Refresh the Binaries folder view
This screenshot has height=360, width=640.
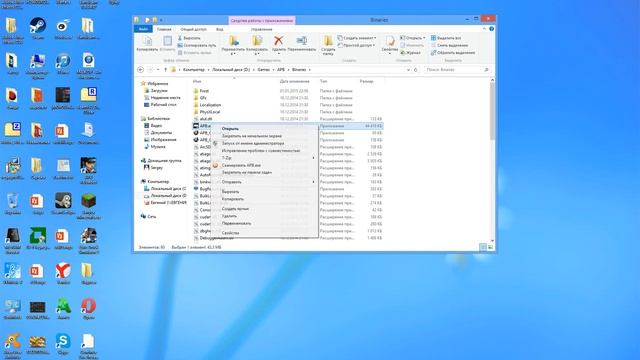[416, 70]
